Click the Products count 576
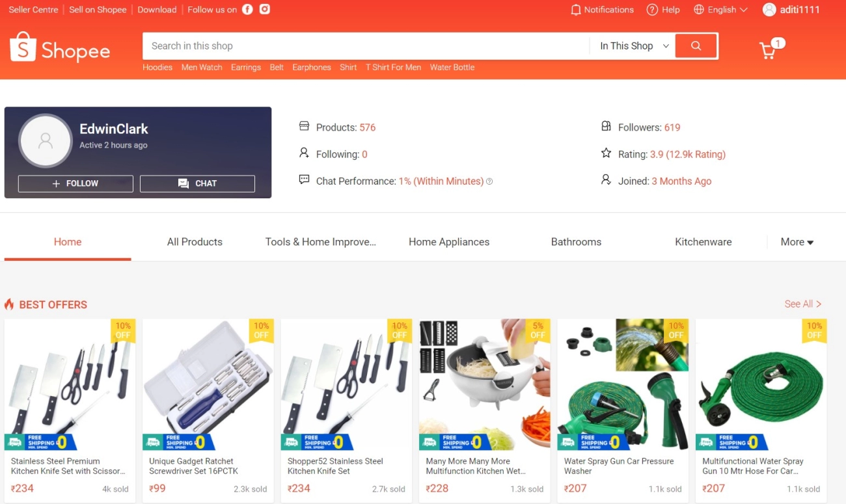 pyautogui.click(x=368, y=127)
